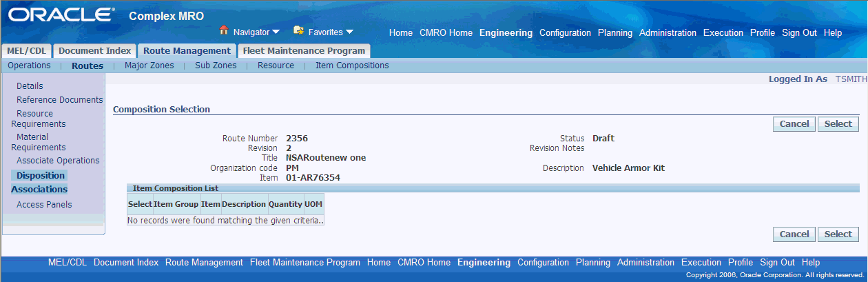
Task: Click footer Profile link
Action: pyautogui.click(x=741, y=263)
